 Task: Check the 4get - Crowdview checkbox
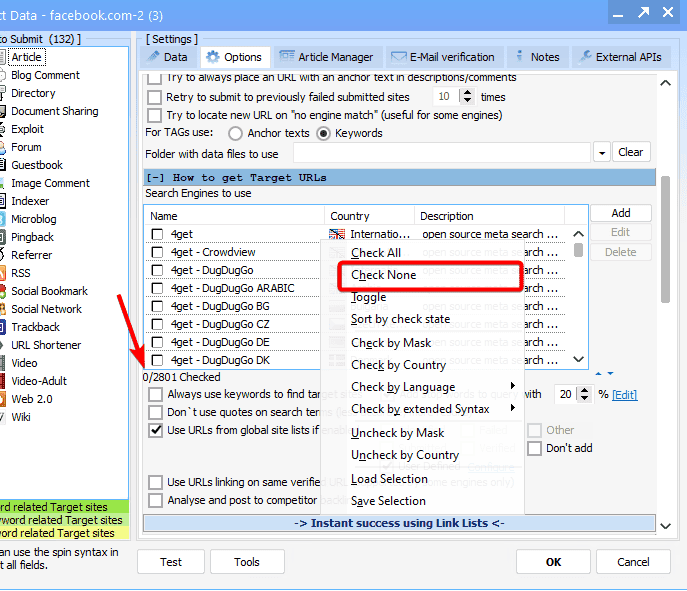157,252
